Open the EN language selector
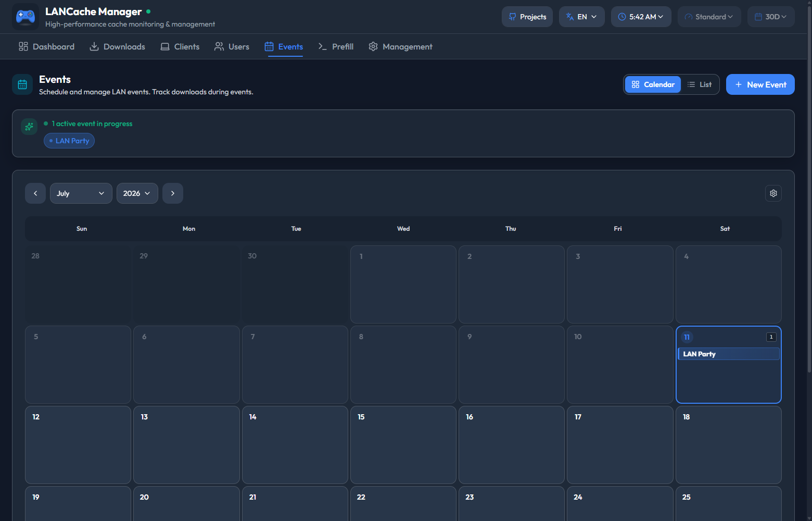The height and width of the screenshot is (521, 812). tap(582, 17)
